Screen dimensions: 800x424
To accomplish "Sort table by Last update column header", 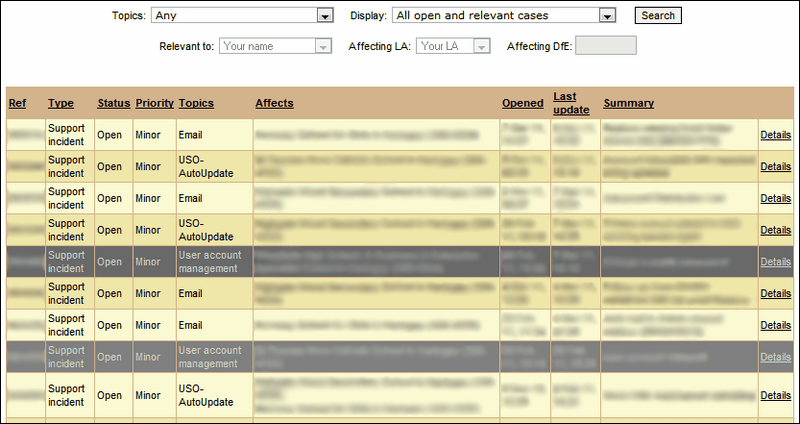I will tap(571, 103).
